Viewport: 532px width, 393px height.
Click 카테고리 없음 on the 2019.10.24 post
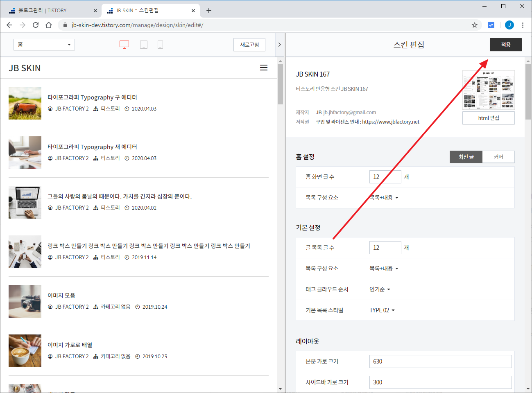115,307
